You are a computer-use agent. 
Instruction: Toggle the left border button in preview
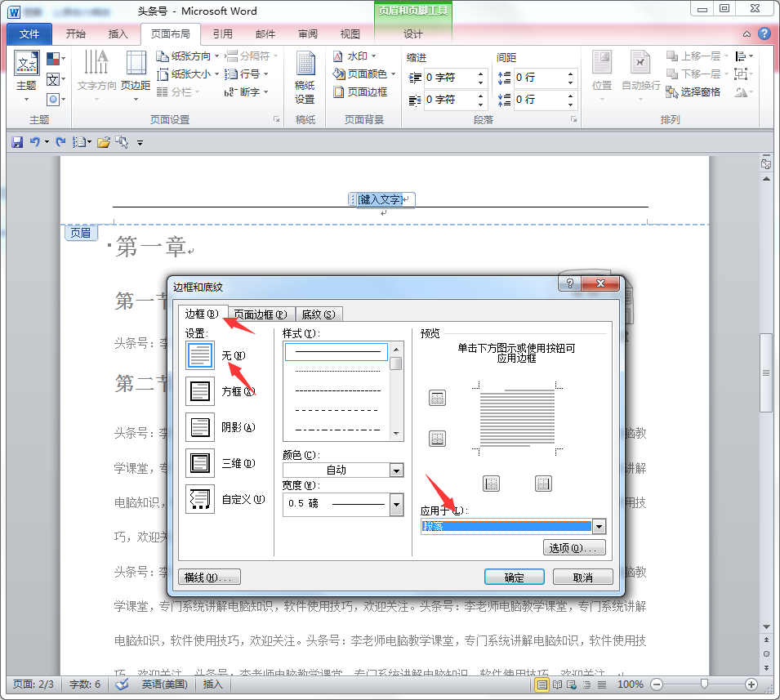point(492,484)
